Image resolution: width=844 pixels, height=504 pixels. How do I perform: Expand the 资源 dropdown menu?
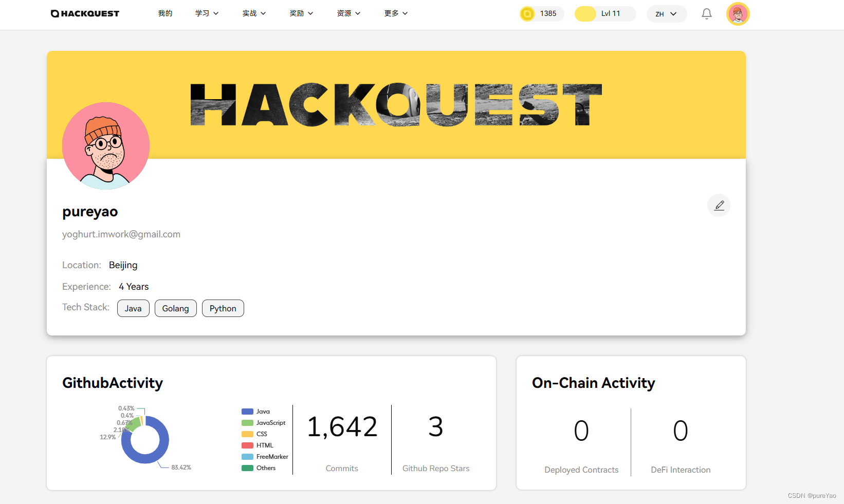click(x=349, y=13)
